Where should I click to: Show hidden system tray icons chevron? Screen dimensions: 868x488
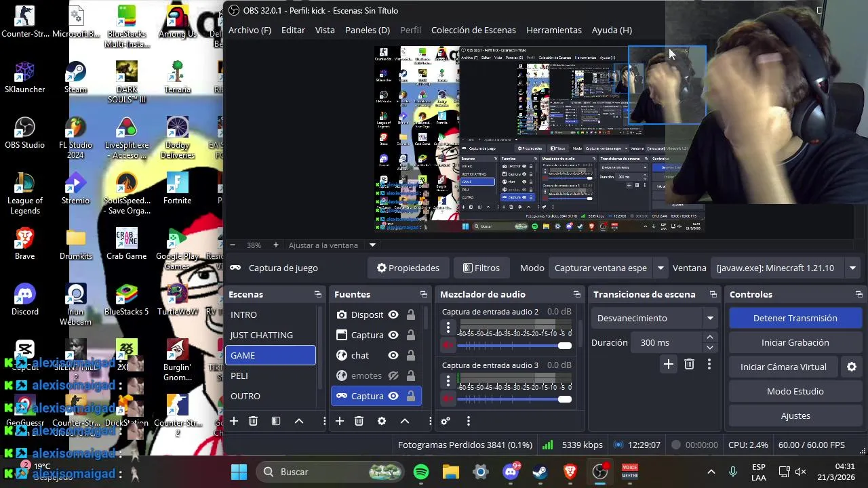click(x=711, y=472)
